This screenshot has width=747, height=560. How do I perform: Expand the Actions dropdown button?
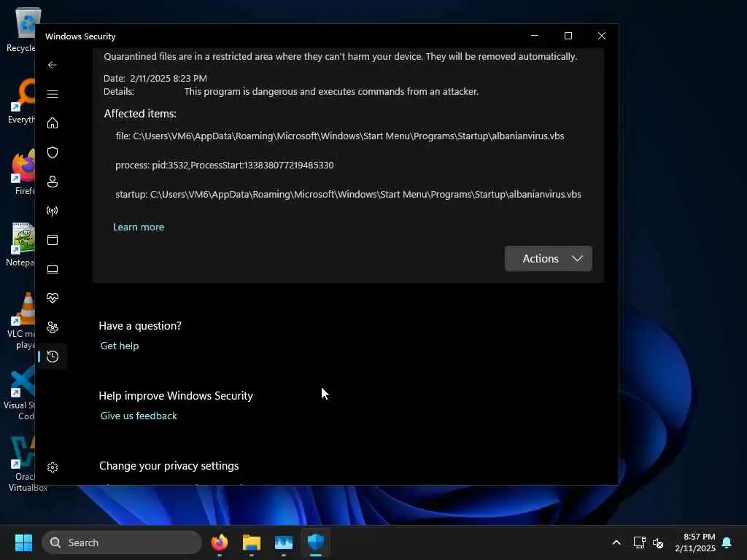coord(549,259)
